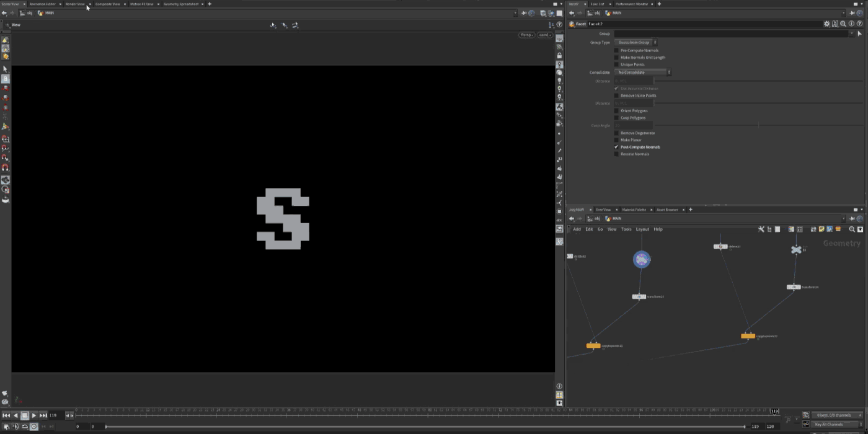Click the parameter search magnifier icon
Viewport: 868px width, 434px height.
[843, 24]
